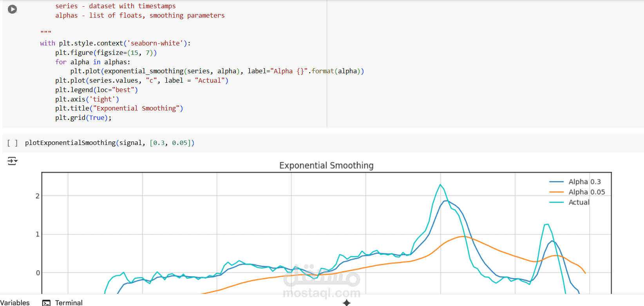Click the plt.grid(True) code line
The height and width of the screenshot is (306, 644).
(83, 118)
